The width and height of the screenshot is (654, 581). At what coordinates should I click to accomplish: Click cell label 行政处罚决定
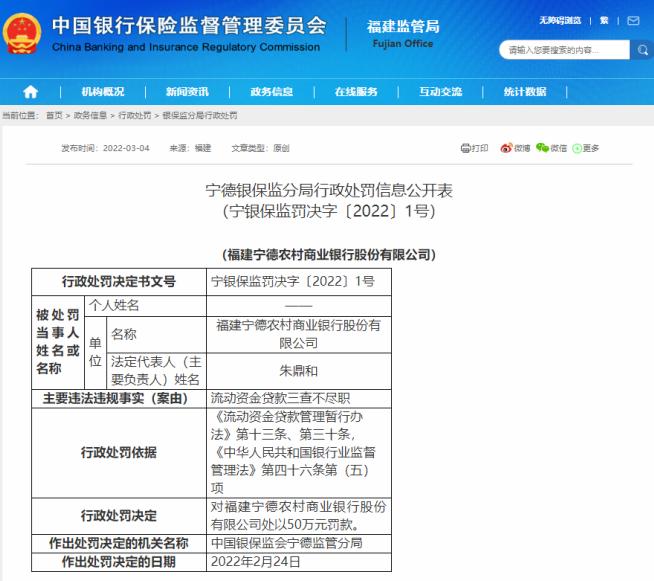[x=119, y=516]
